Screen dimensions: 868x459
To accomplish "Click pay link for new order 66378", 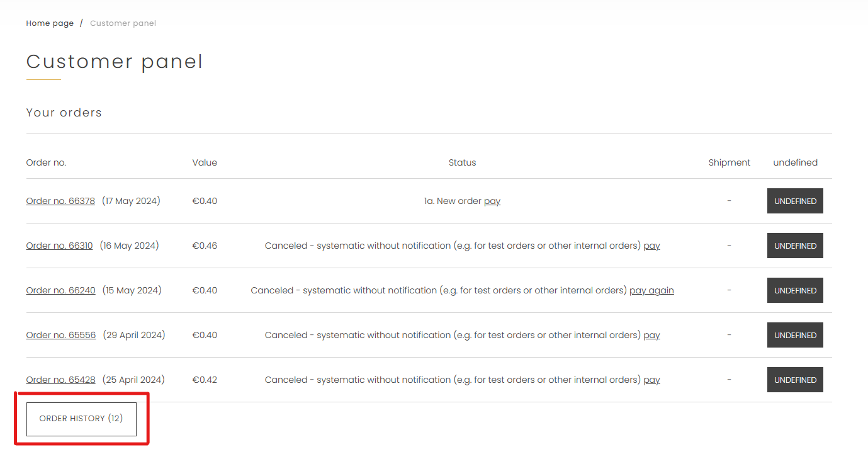I will pyautogui.click(x=492, y=201).
